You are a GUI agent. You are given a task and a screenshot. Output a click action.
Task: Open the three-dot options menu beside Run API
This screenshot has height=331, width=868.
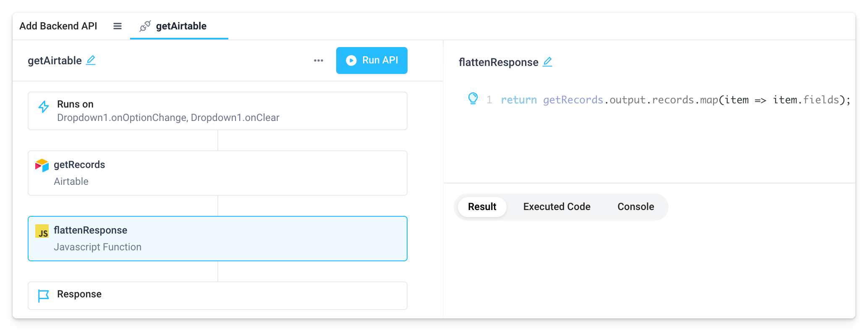click(x=318, y=60)
